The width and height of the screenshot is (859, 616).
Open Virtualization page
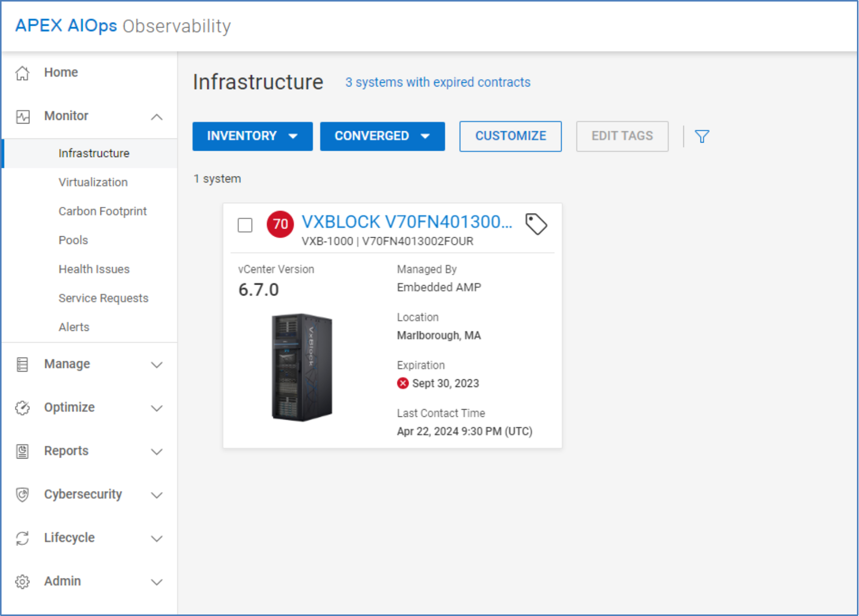(93, 182)
